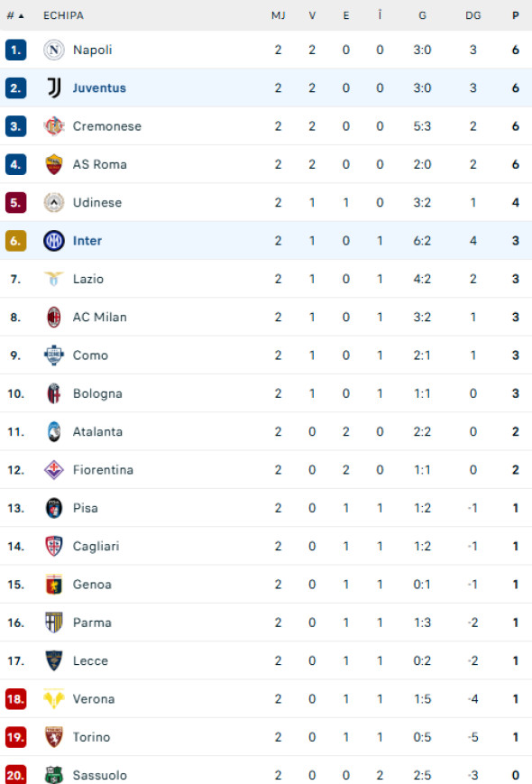Screen dimensions: 532x784
Task: Click the Inter club badge
Action: 54,240
